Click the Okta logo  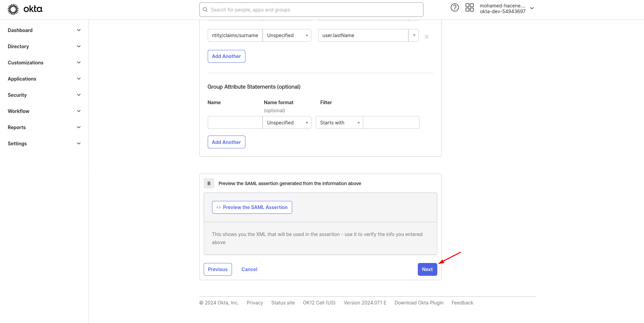coord(25,9)
